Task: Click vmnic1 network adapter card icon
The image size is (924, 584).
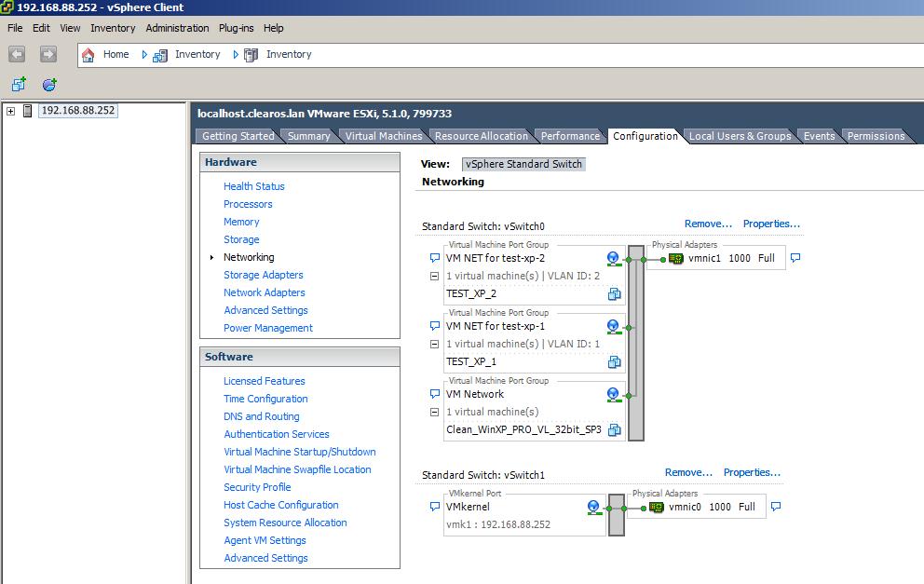Action: [x=676, y=258]
